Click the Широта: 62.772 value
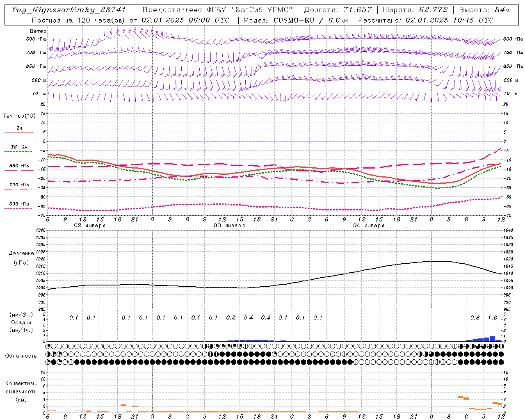 [x=415, y=10]
